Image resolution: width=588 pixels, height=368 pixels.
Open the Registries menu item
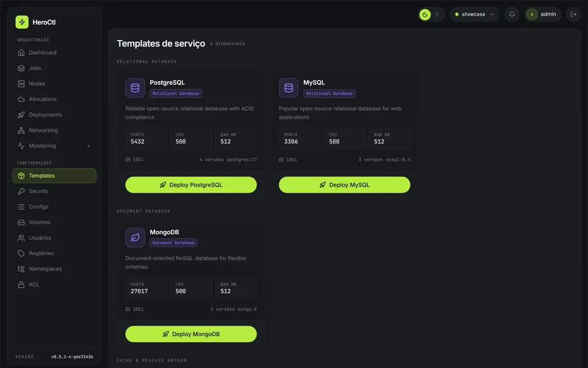[55, 253]
